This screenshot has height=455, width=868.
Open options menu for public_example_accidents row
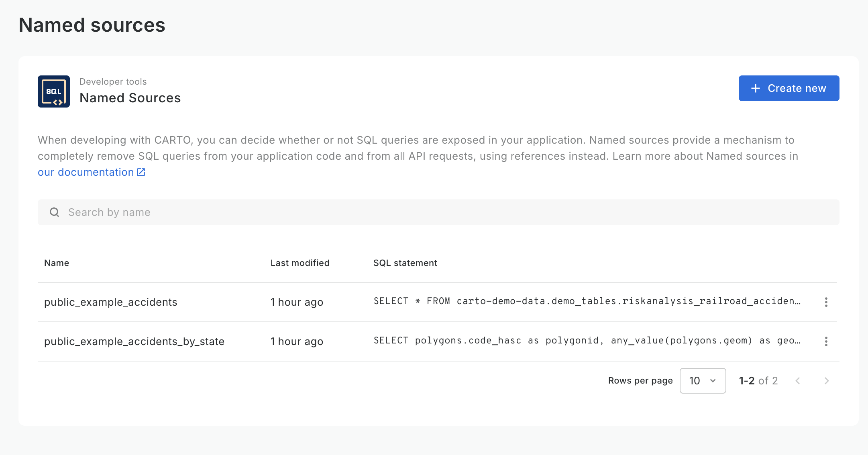pyautogui.click(x=826, y=302)
